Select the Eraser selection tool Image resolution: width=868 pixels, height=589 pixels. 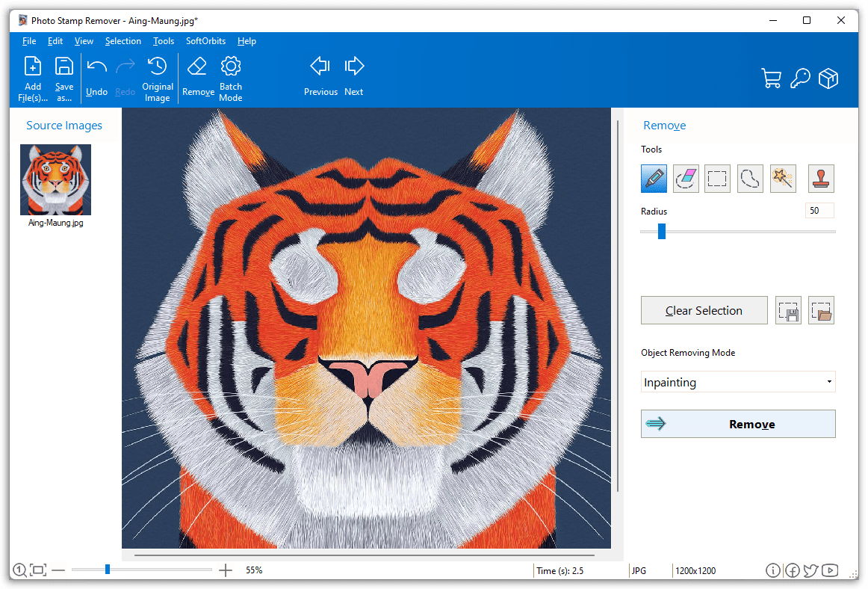[686, 179]
